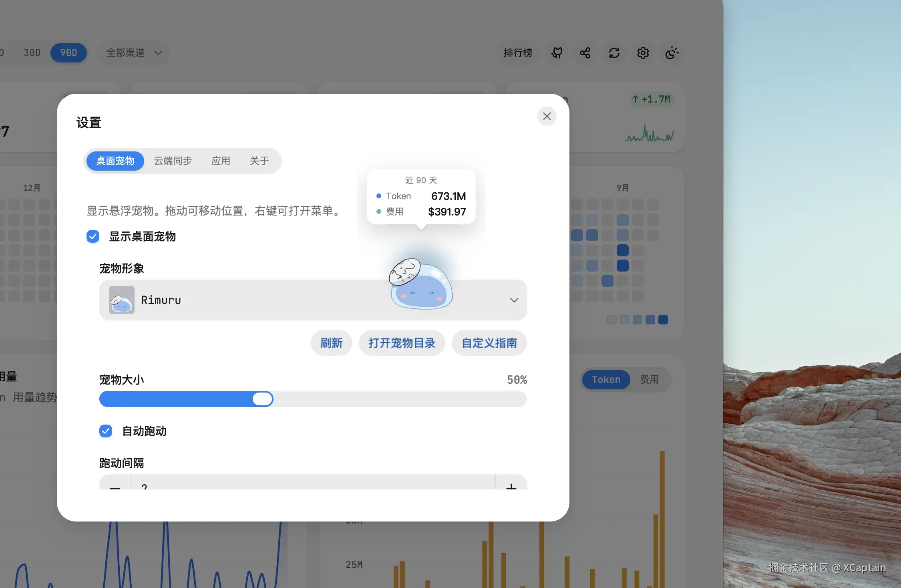Click the 宠物大小 slider handle

click(x=263, y=399)
